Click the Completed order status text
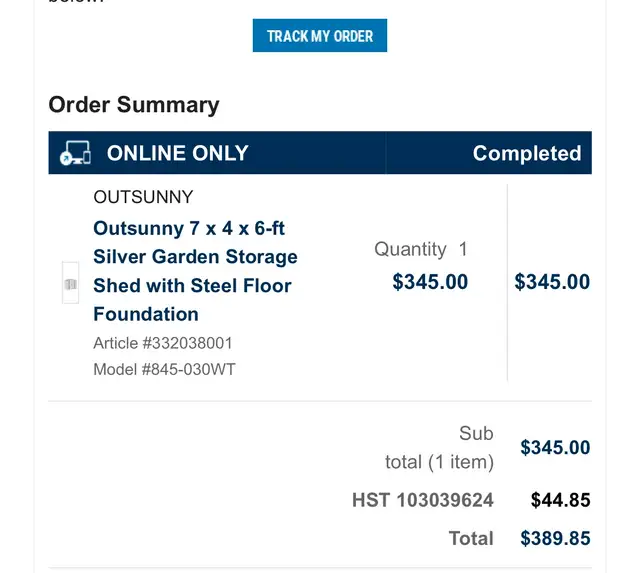 coord(527,153)
